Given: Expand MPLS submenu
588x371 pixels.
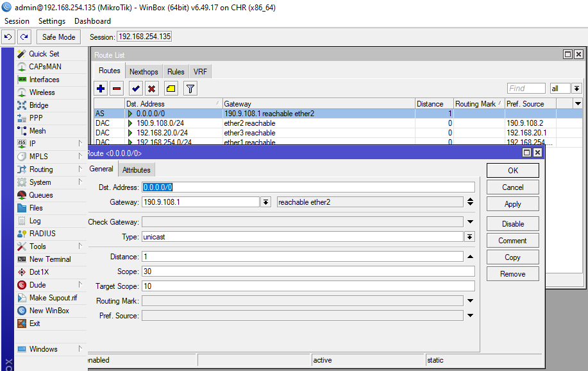Looking at the screenshot, I should (x=80, y=156).
